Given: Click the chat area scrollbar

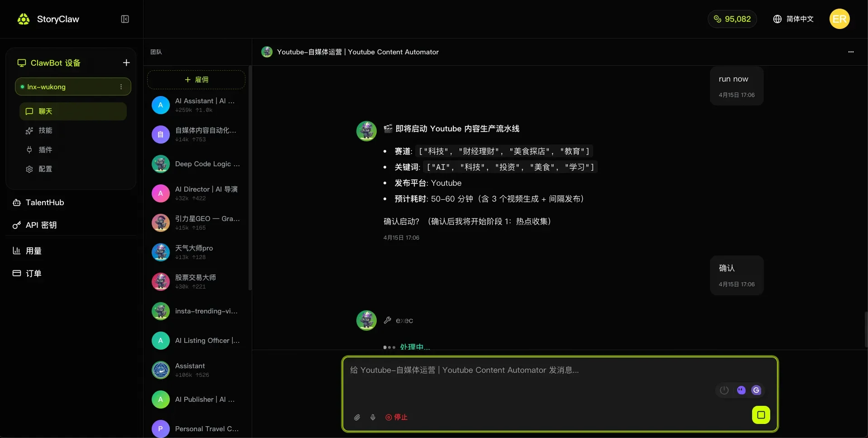Looking at the screenshot, I should (866, 329).
